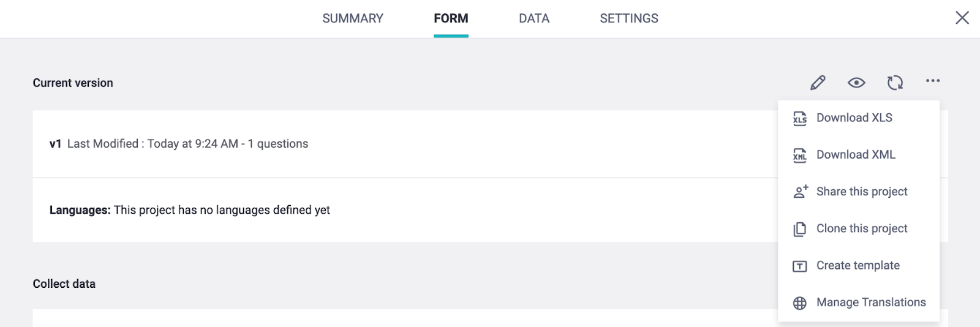This screenshot has height=327, width=980.
Task: Go to the DATA tab
Action: pyautogui.click(x=534, y=18)
